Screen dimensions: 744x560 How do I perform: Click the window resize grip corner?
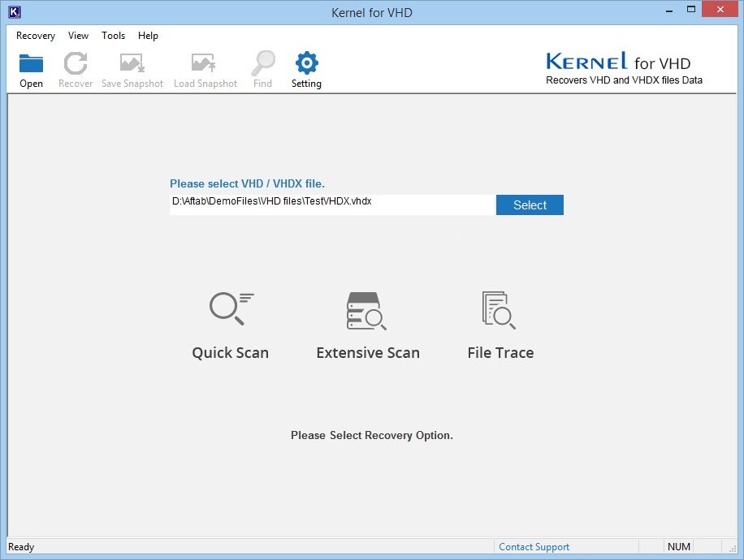click(x=732, y=548)
